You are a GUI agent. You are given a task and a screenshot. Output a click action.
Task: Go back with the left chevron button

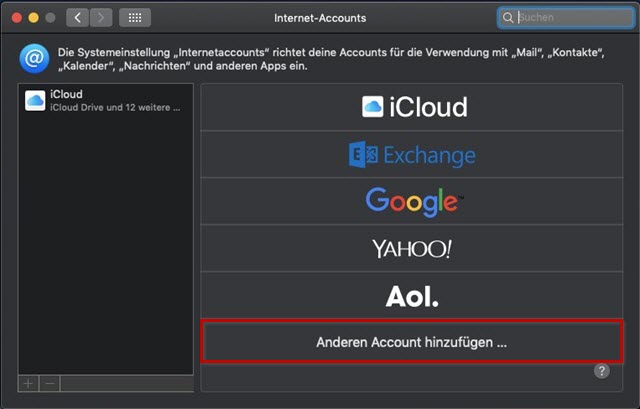click(77, 18)
